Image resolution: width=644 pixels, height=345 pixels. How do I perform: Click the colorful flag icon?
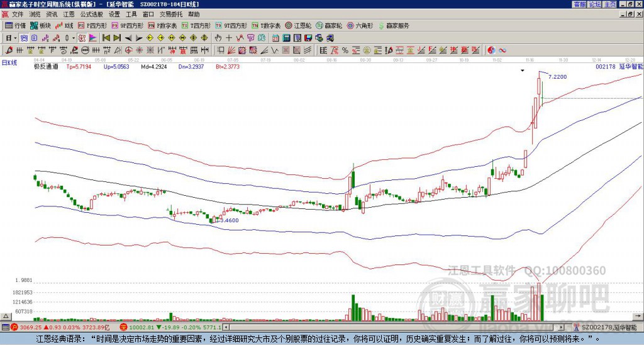tap(93, 38)
